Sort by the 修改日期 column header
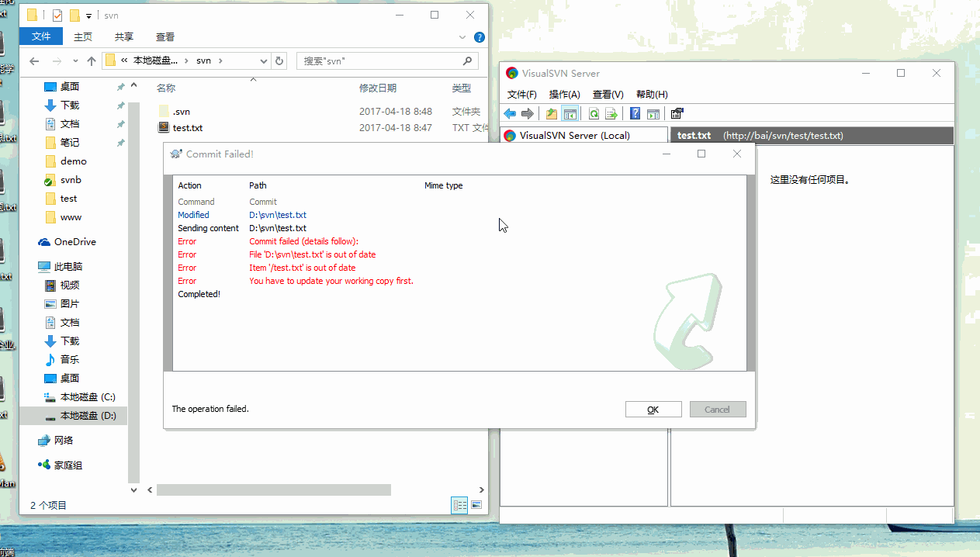 tap(378, 88)
